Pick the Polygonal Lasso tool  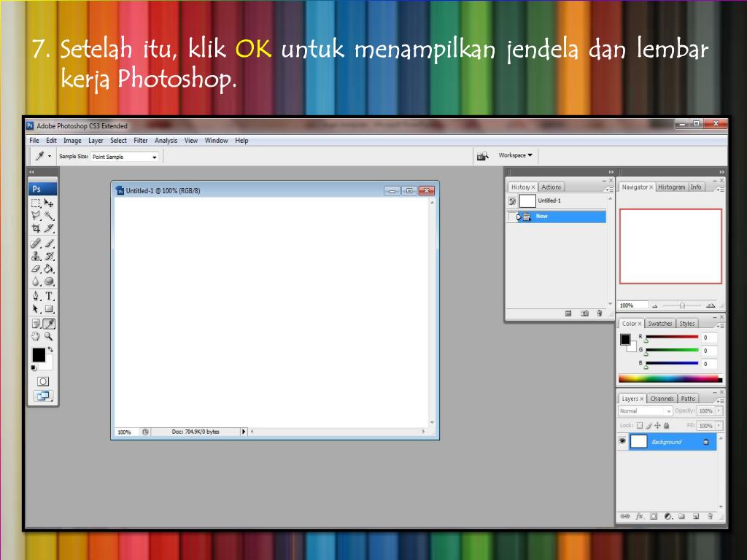[36, 216]
